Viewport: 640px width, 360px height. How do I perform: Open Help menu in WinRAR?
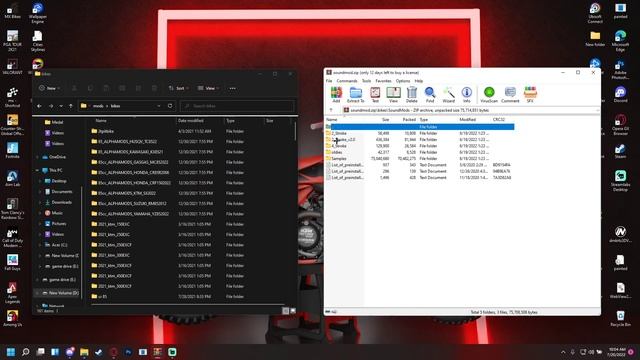tap(419, 81)
